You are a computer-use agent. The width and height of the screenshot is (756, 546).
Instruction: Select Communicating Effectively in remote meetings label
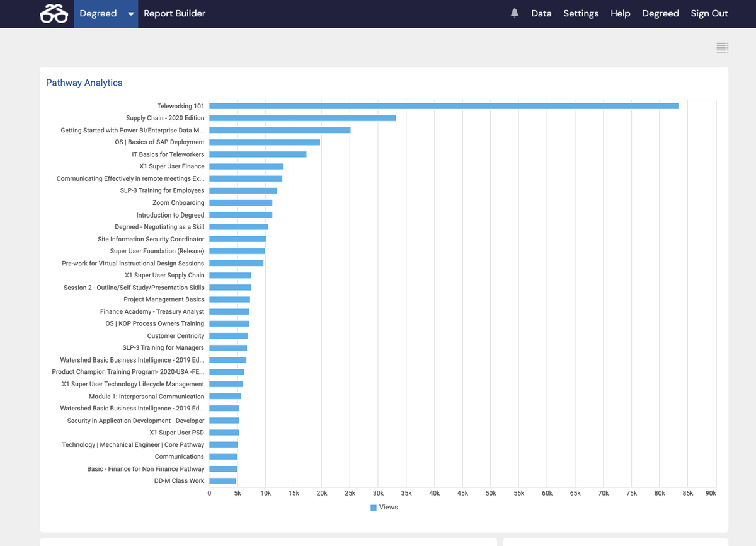point(130,178)
